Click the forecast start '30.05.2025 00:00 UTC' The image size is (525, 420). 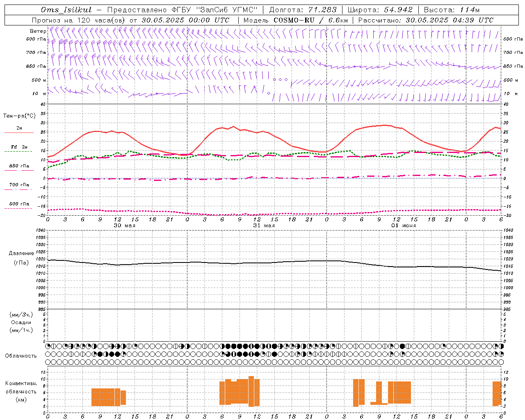tap(185, 20)
